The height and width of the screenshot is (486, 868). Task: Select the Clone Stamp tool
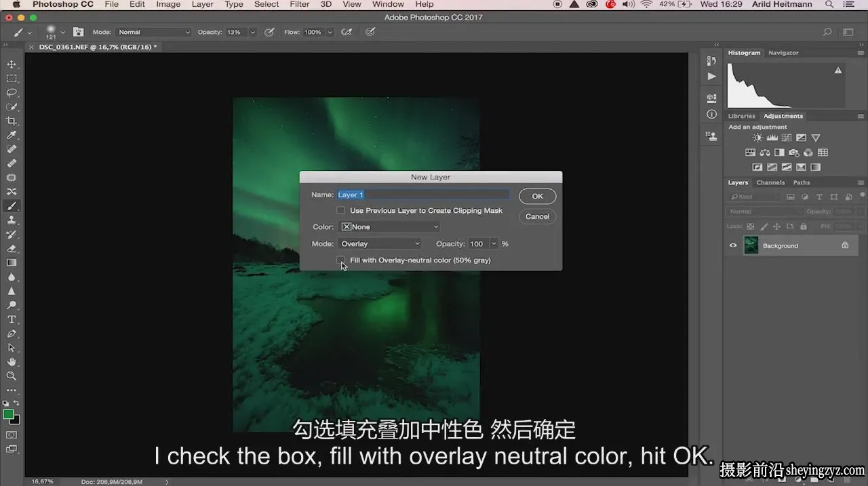[x=12, y=220]
